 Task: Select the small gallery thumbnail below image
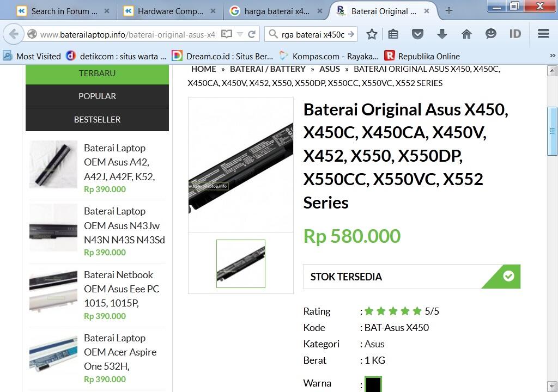coord(240,264)
